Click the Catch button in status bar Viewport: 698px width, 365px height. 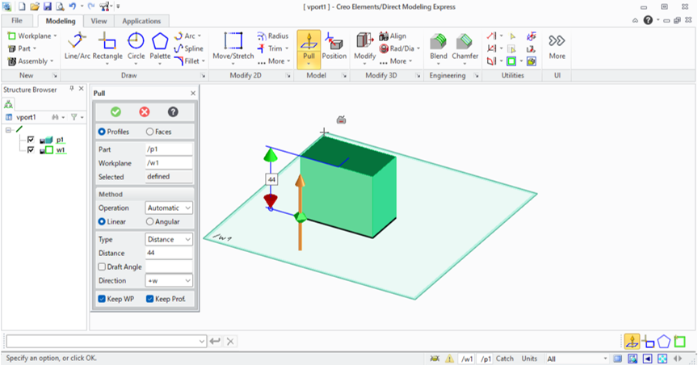click(x=504, y=358)
